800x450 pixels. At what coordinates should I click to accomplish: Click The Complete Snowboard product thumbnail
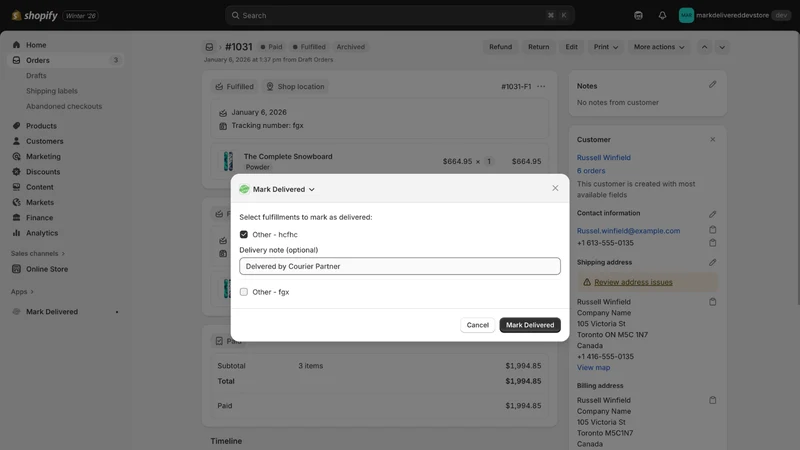pos(228,161)
